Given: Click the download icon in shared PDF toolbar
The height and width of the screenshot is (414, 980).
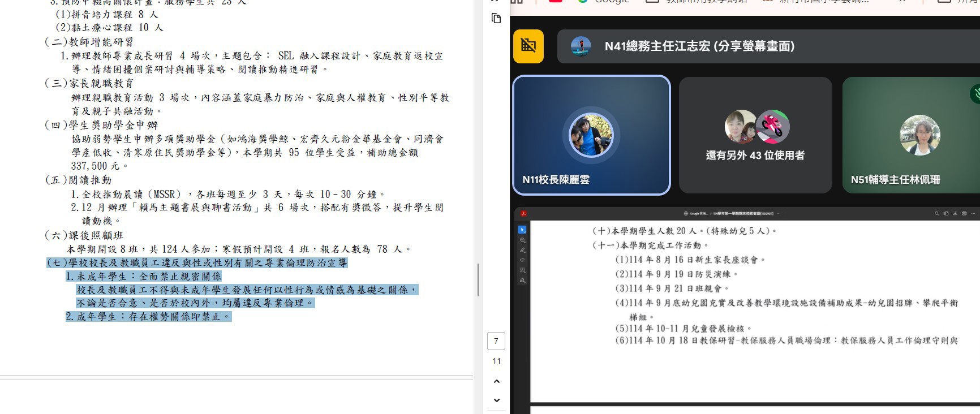Looking at the screenshot, I should pyautogui.click(x=955, y=214).
